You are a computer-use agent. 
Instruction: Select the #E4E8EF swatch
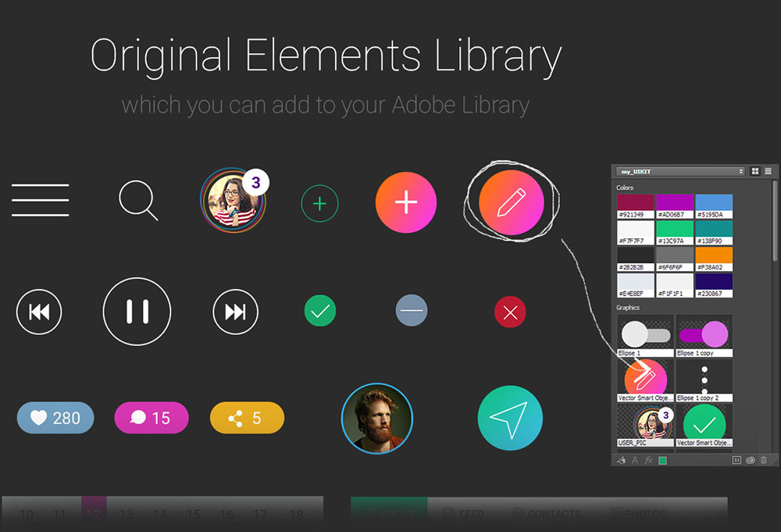(x=636, y=285)
